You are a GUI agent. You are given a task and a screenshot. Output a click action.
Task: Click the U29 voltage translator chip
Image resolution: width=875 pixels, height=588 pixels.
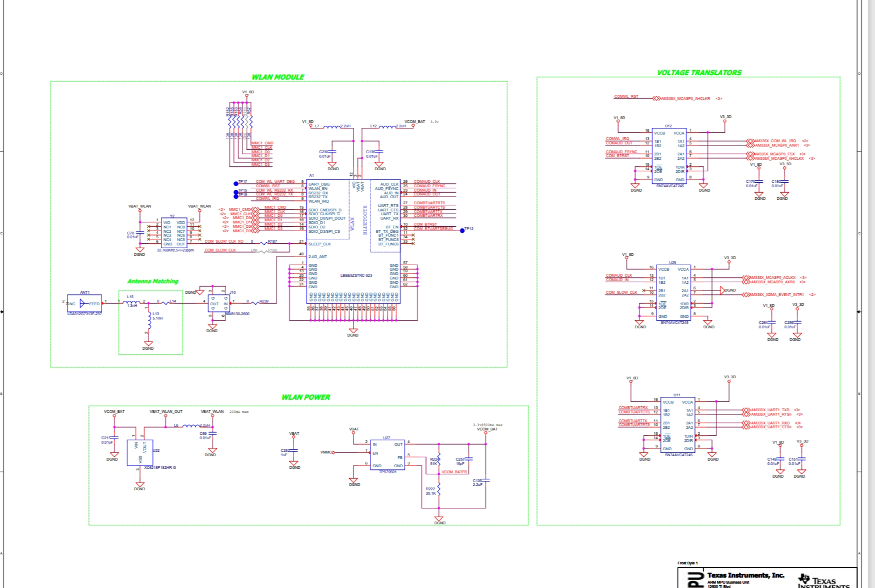point(673,293)
